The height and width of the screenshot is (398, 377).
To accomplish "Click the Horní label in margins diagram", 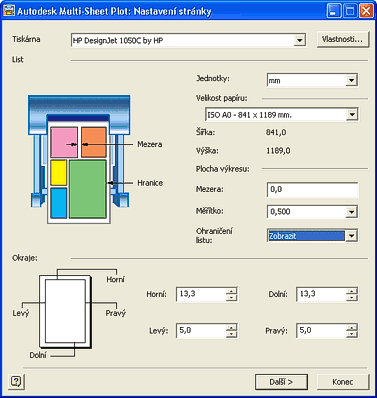I will pyautogui.click(x=115, y=279).
